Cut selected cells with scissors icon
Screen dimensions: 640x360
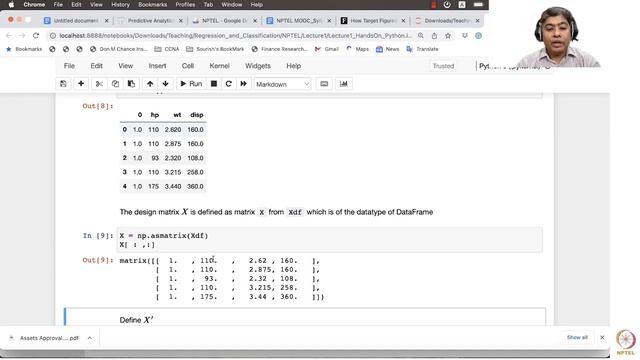pos(99,84)
